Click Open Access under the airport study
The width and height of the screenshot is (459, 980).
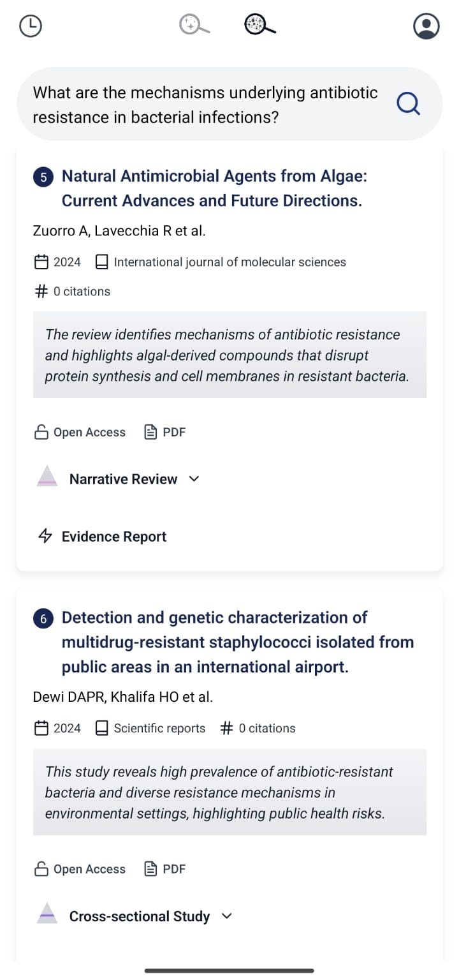[80, 869]
